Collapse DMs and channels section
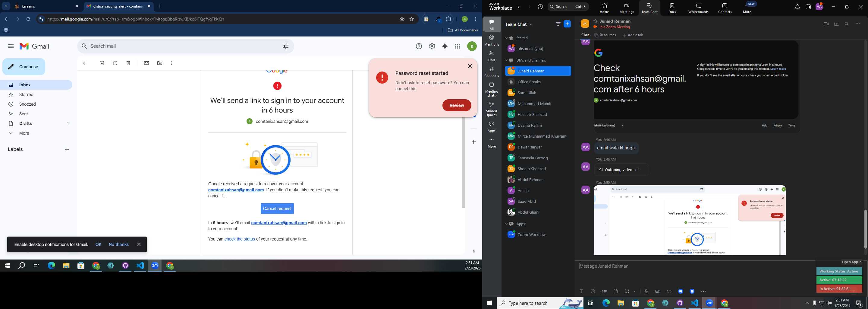 coord(506,61)
